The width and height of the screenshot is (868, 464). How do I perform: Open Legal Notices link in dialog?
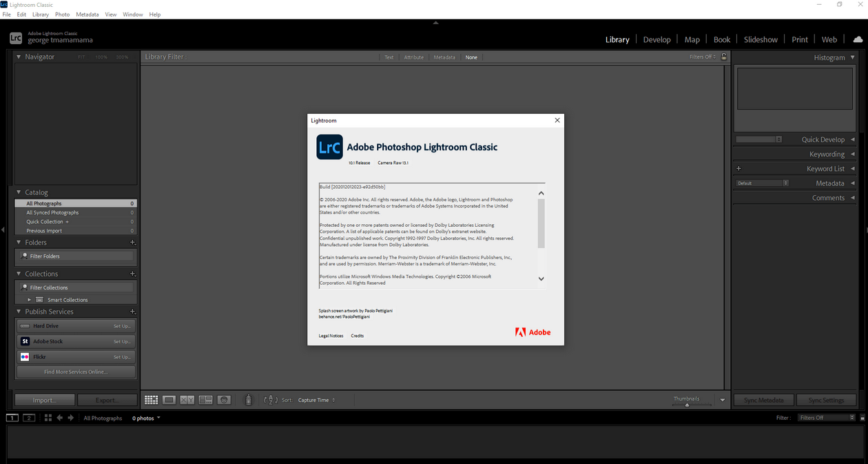pyautogui.click(x=331, y=336)
